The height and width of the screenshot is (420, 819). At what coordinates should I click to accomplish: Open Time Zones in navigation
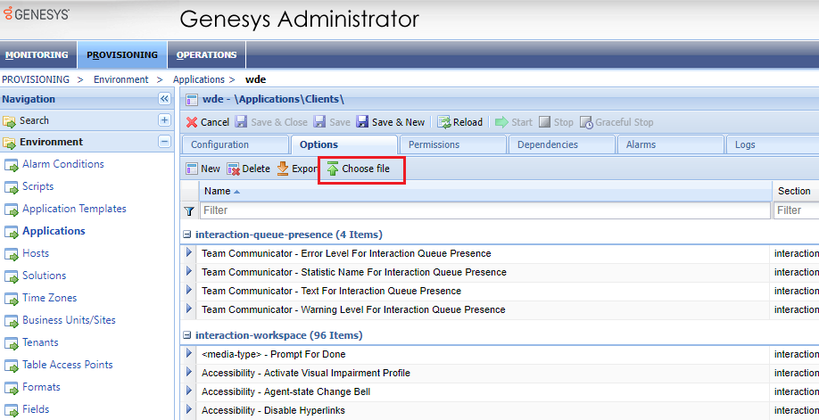pyautogui.click(x=50, y=298)
